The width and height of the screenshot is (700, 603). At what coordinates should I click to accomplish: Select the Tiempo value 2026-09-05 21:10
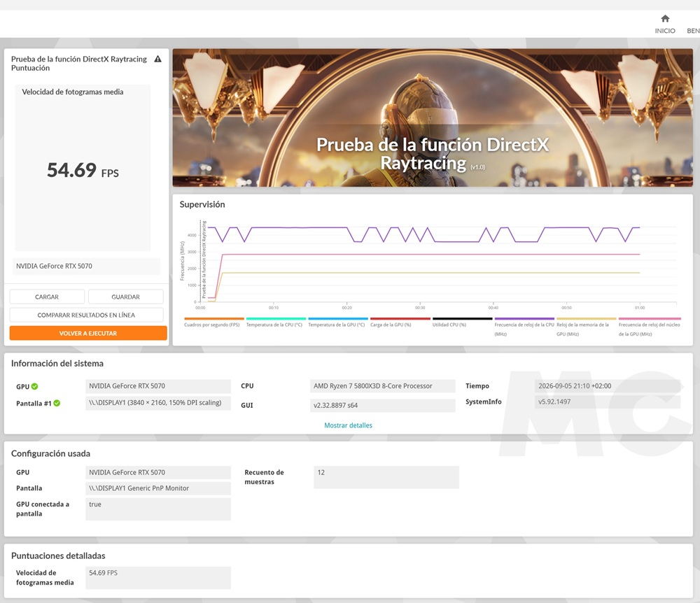click(607, 386)
